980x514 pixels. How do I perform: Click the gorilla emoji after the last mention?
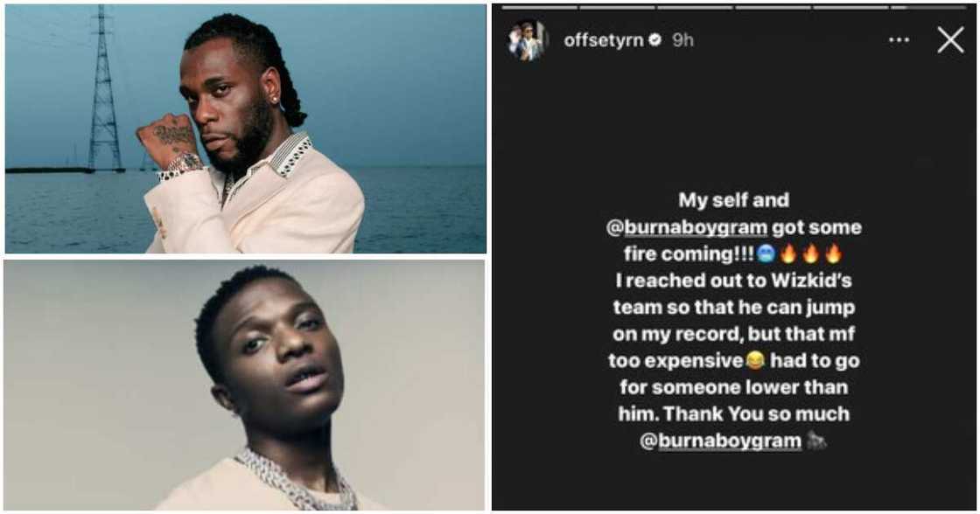click(x=816, y=441)
